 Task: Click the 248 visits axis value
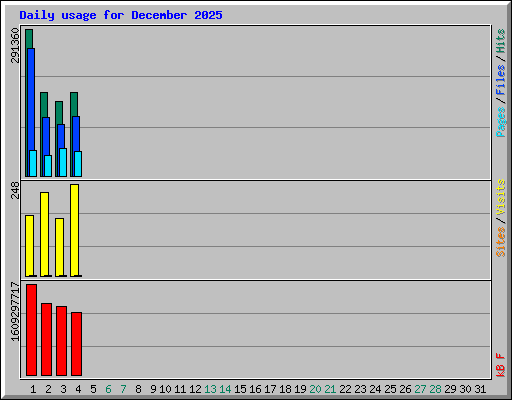coord(15,190)
